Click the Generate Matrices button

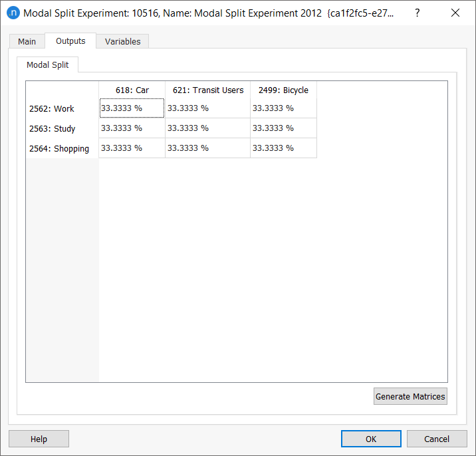410,396
